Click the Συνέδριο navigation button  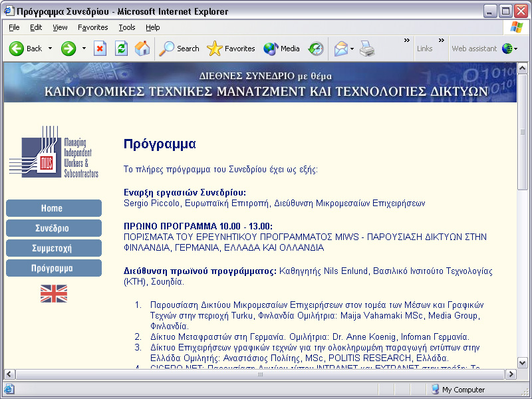54,228
